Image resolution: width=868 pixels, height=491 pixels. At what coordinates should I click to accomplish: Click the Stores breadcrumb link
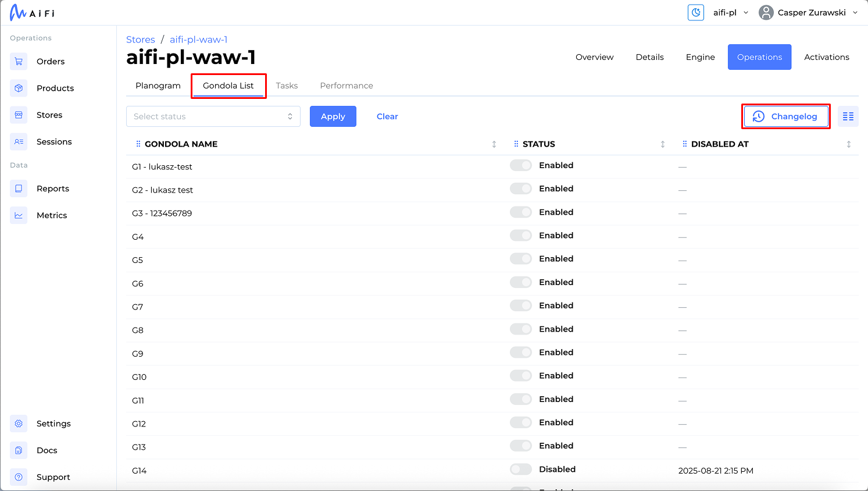[141, 40]
